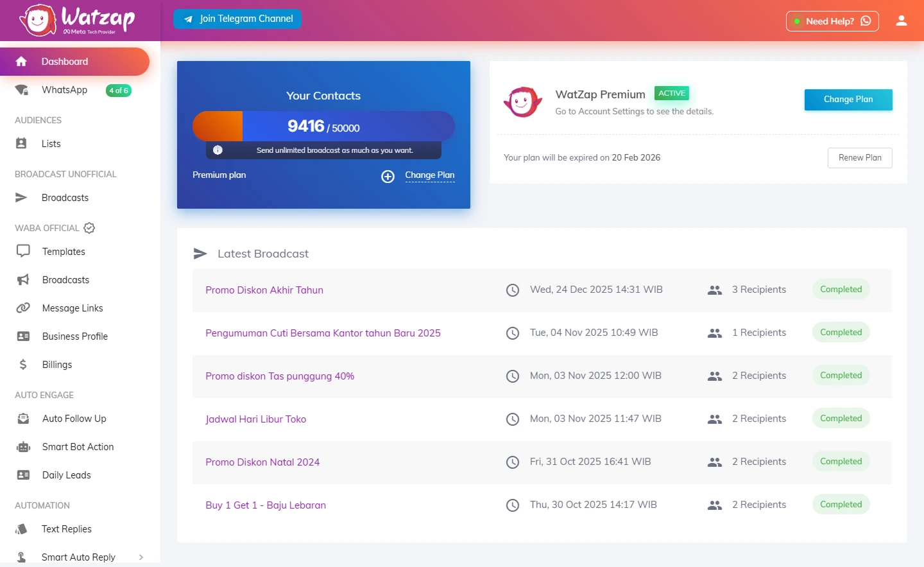Open Promo diskon Tas punggung 40% broadcast

coord(280,376)
